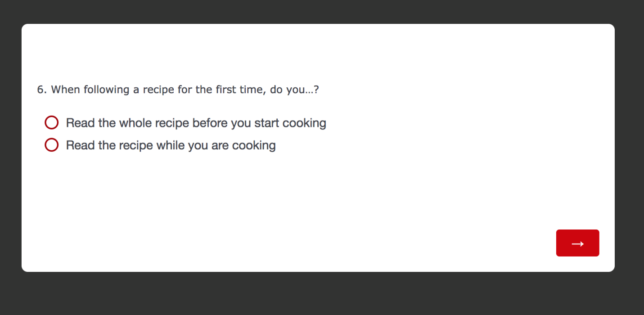The width and height of the screenshot is (644, 315).
Task: Click the red next arrow button
Action: [x=577, y=243]
